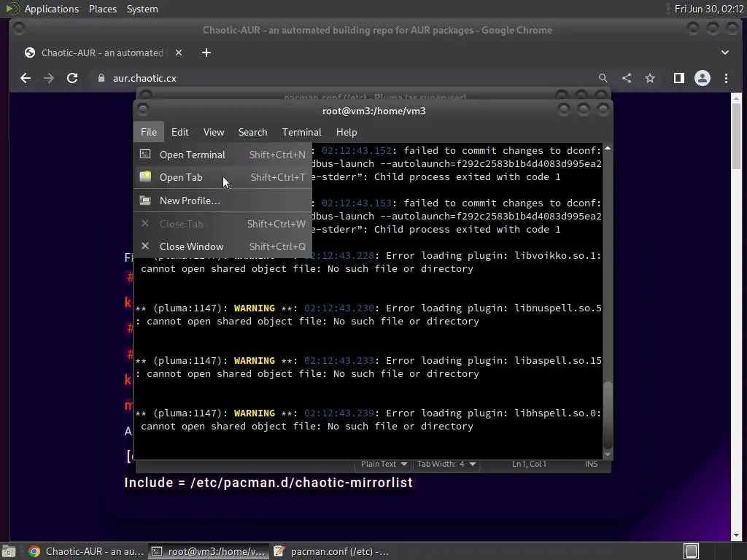Switch to pacman.conf Pluma taskbar button
Screen dimensions: 747x560
point(331,551)
